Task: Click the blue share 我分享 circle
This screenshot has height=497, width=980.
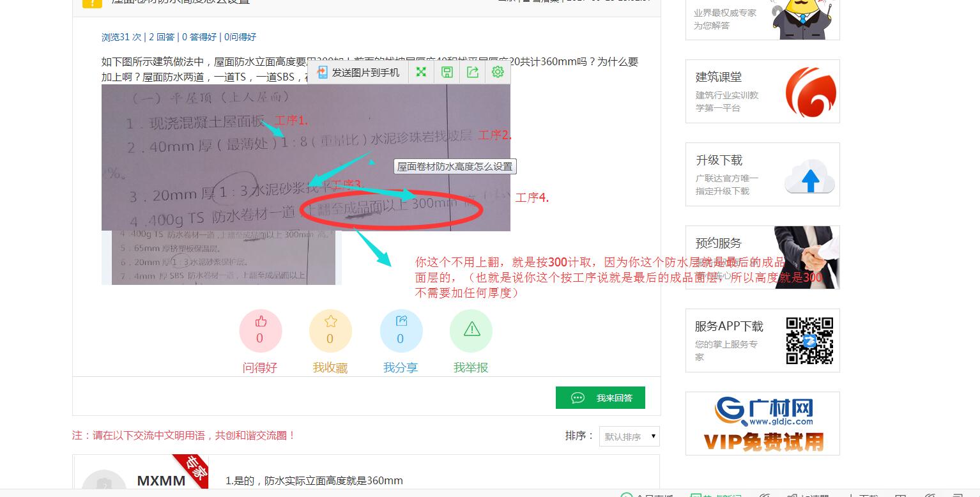Action: tap(401, 330)
